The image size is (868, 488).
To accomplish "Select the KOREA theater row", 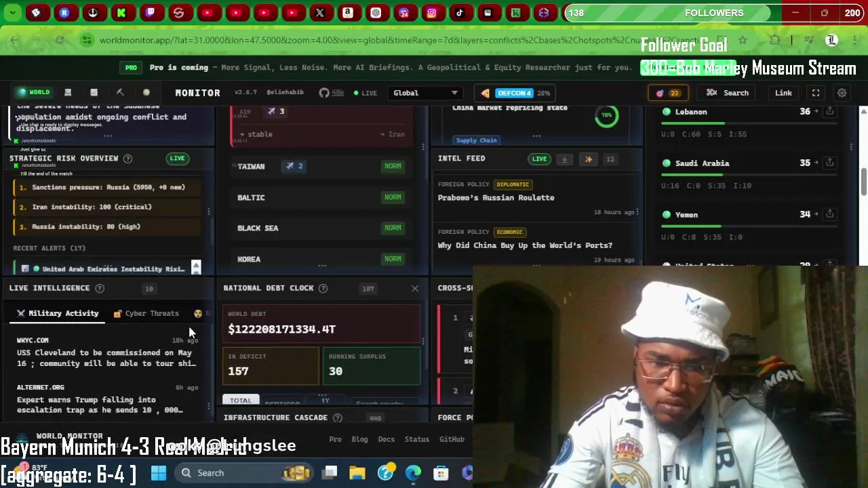I will coord(321,259).
